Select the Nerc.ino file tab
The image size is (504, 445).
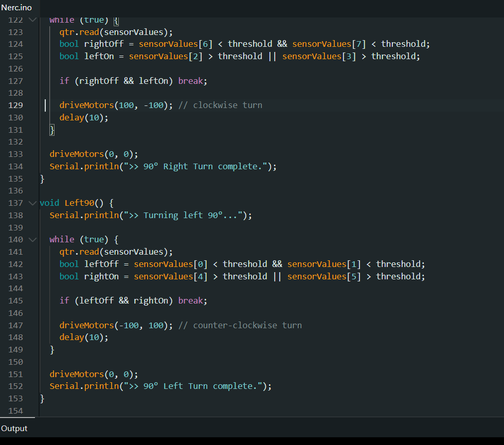point(16,7)
